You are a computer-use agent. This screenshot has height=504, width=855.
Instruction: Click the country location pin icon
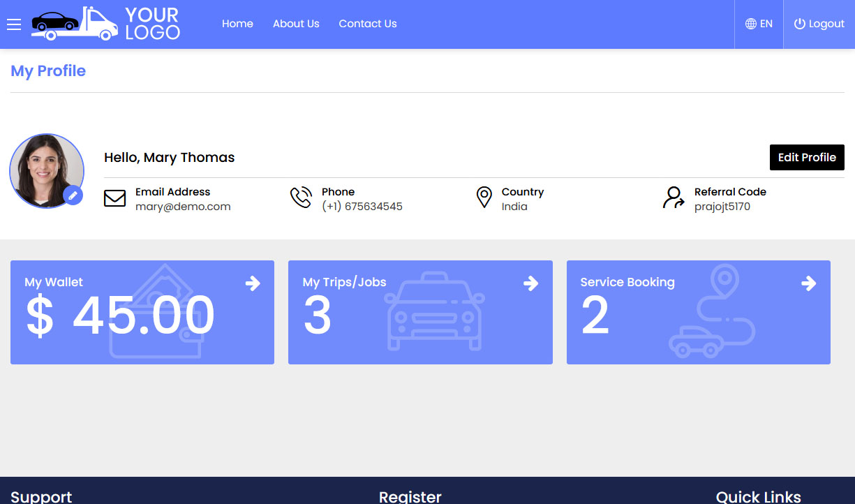tap(484, 198)
